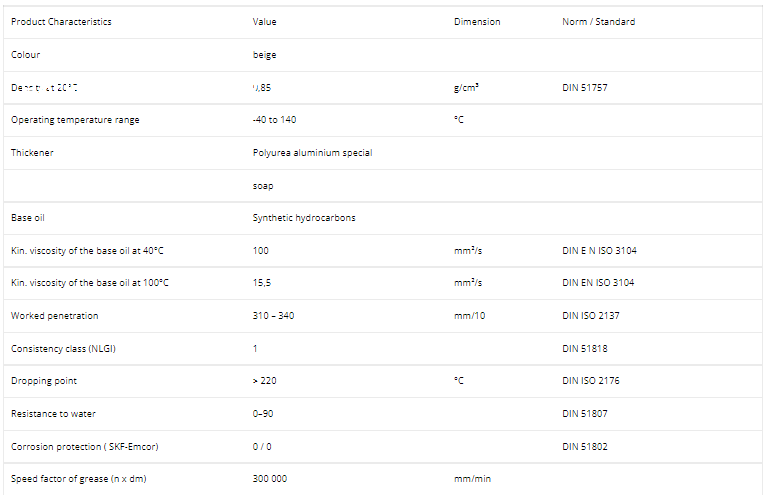Click the DIN 51757 standard cell
The width and height of the screenshot is (767, 495).
[x=584, y=88]
